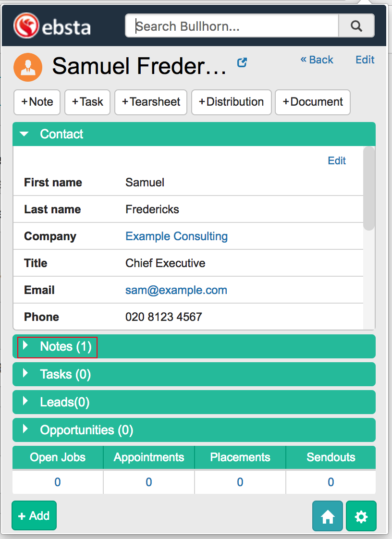This screenshot has height=539, width=392.
Task: Go back using the « Back link
Action: pos(317,60)
